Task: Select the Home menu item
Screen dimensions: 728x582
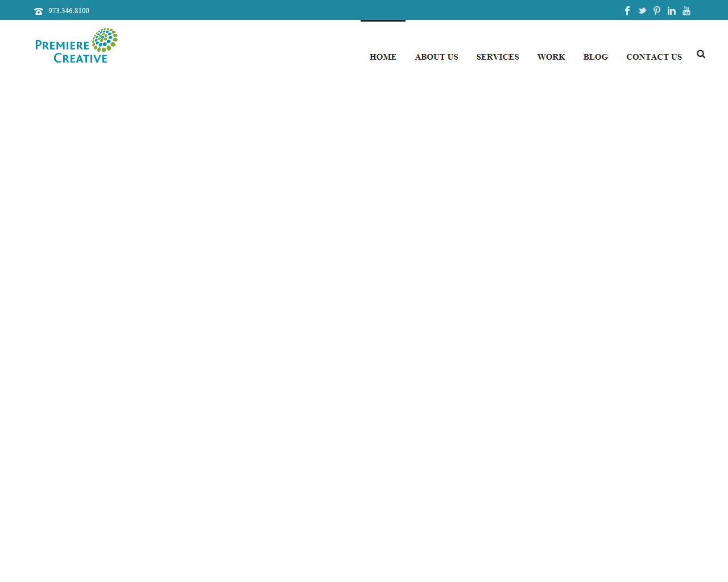Action: coord(383,57)
